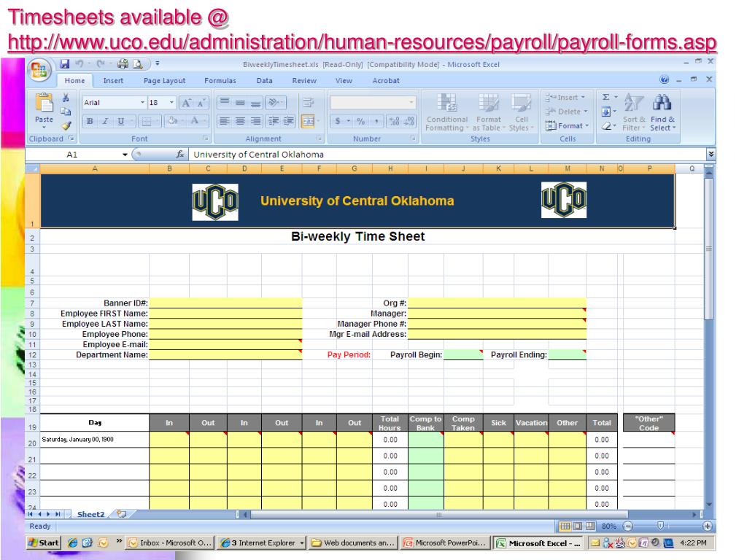
Task: Open the Find & Select button
Action: tap(662, 112)
